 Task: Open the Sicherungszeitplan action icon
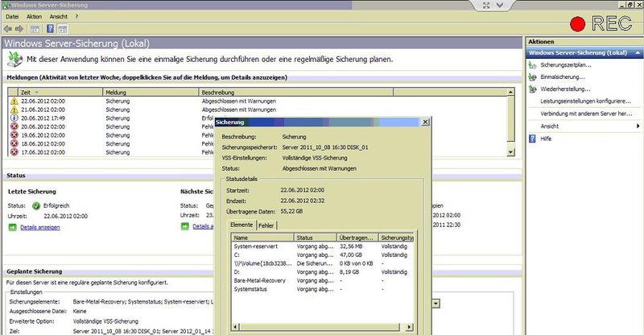(x=533, y=65)
